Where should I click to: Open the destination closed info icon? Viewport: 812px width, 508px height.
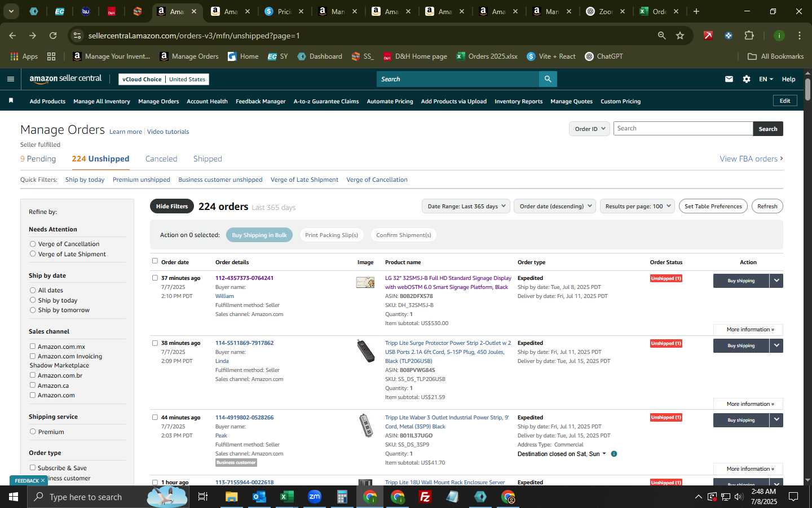614,454
